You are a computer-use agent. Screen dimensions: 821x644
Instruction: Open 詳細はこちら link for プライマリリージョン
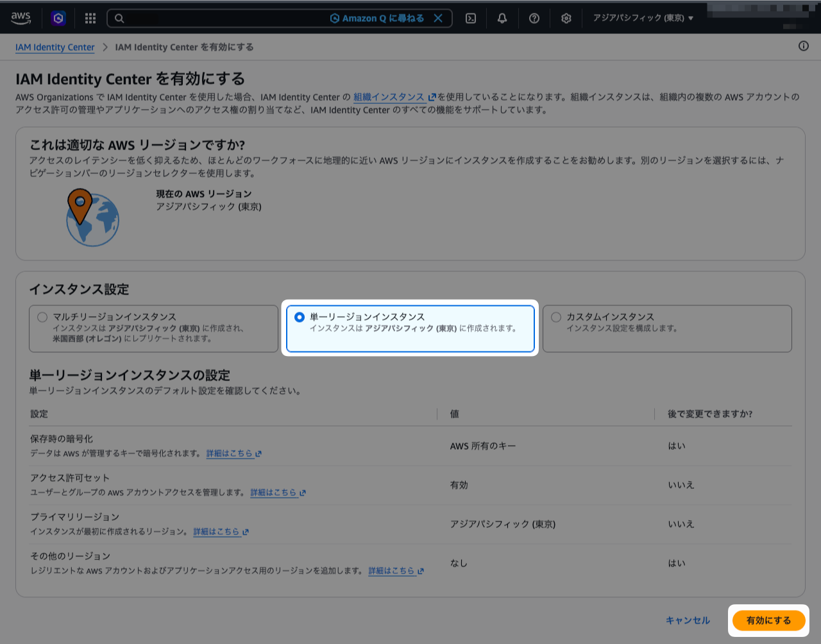(221, 531)
